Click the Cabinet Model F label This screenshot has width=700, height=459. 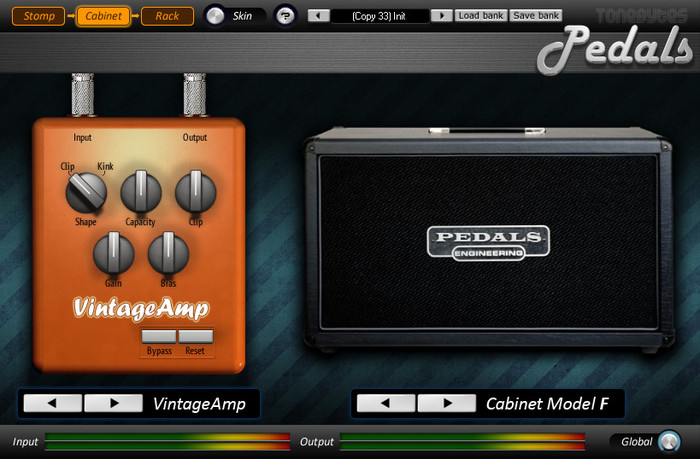[x=547, y=404]
